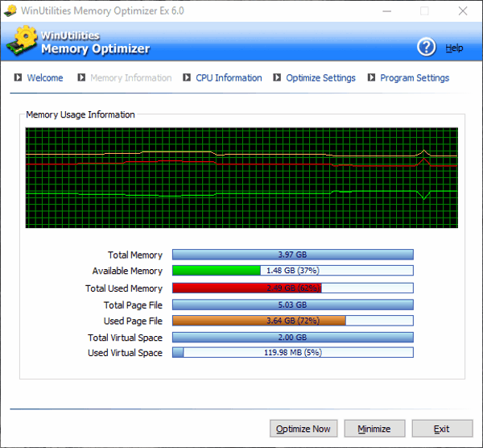Click the Total Page File label
483x448 pixels.
(x=133, y=305)
